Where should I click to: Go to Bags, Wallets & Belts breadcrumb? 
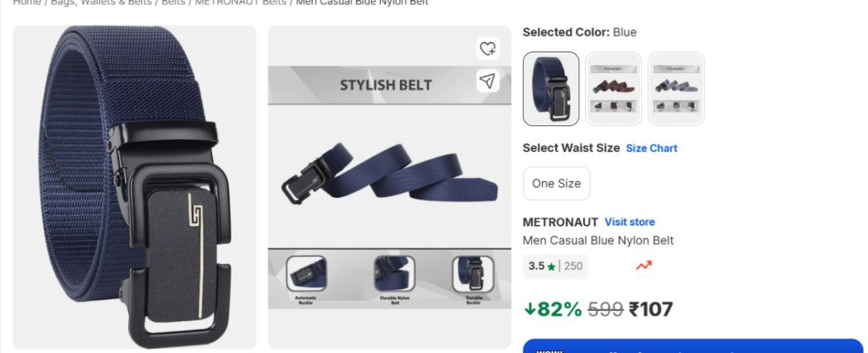coord(101,2)
